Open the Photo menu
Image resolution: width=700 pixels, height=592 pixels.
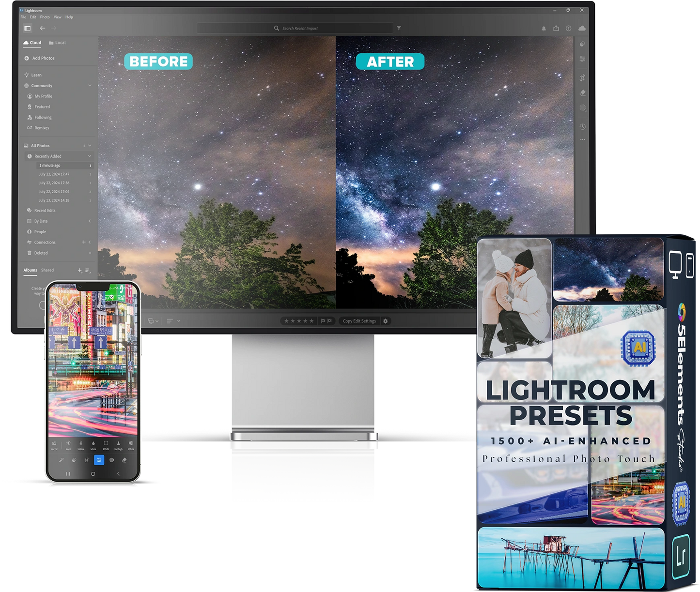pyautogui.click(x=45, y=17)
